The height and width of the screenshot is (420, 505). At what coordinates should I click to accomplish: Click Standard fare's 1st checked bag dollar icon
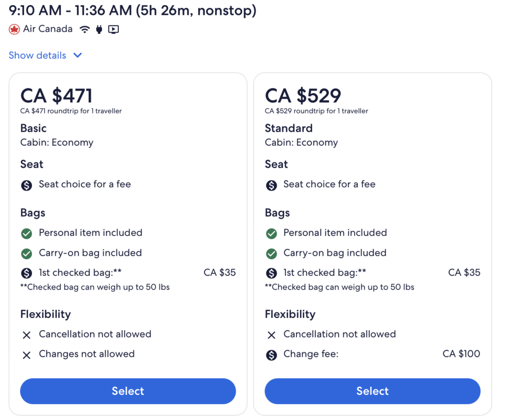pos(271,273)
